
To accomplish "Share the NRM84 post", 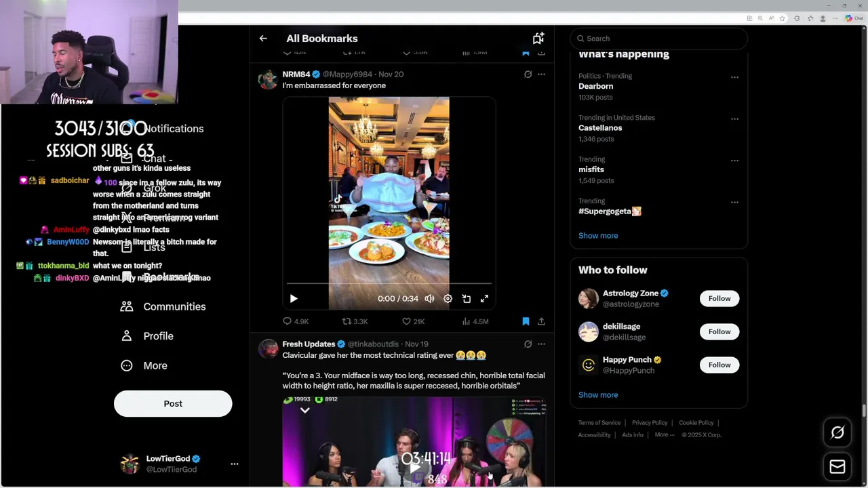I will [541, 321].
